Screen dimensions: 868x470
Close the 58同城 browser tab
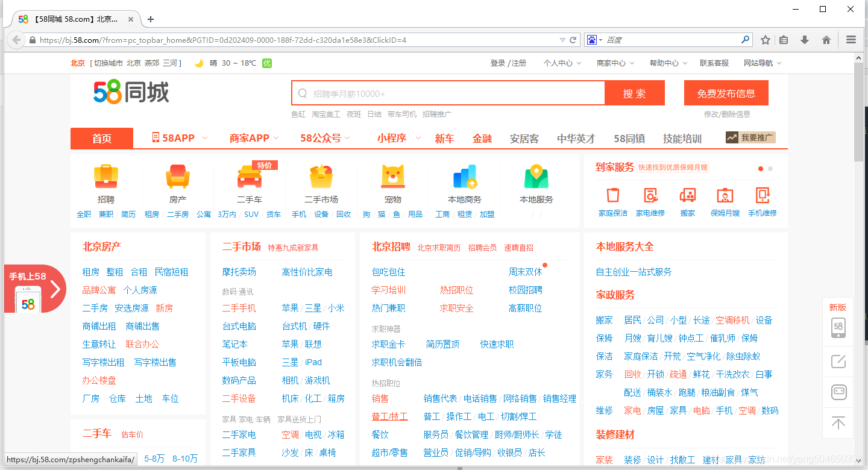131,19
